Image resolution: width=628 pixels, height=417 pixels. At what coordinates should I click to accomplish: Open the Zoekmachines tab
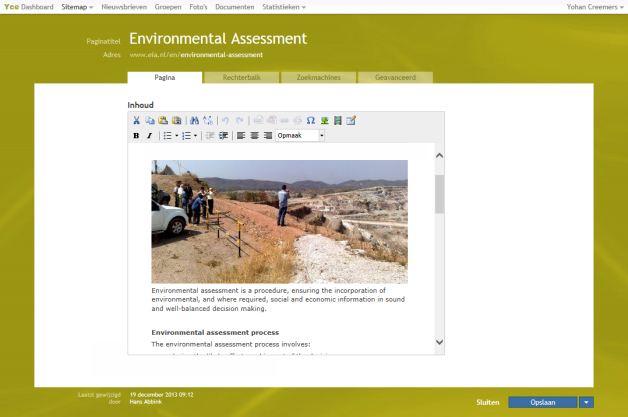(318, 77)
